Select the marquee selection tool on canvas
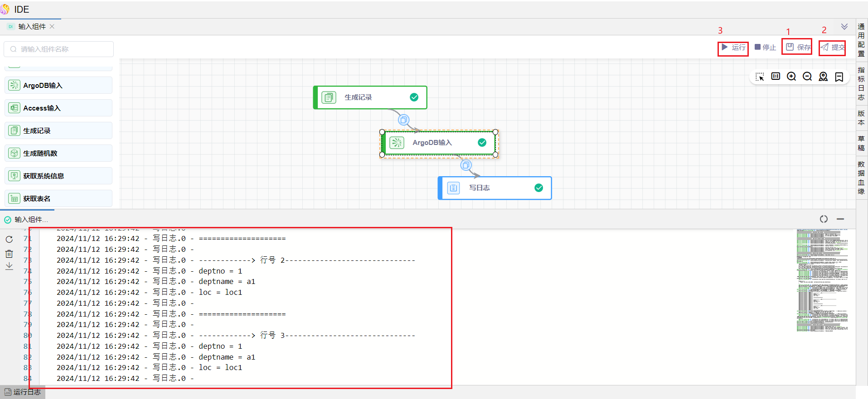The height and width of the screenshot is (399, 868). pos(760,77)
